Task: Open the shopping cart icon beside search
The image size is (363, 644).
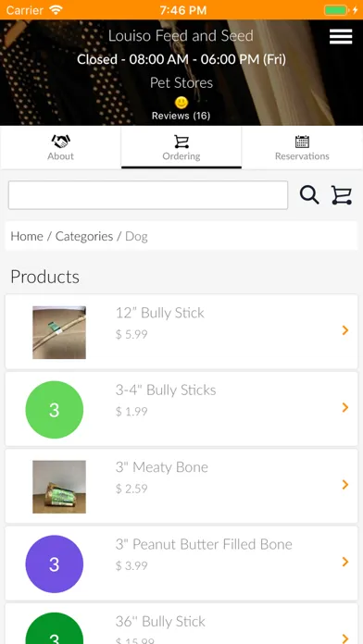Action: click(342, 194)
